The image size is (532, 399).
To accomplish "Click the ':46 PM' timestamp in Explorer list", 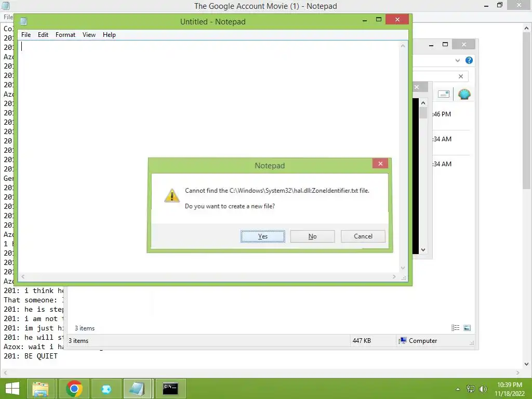I will [x=442, y=114].
